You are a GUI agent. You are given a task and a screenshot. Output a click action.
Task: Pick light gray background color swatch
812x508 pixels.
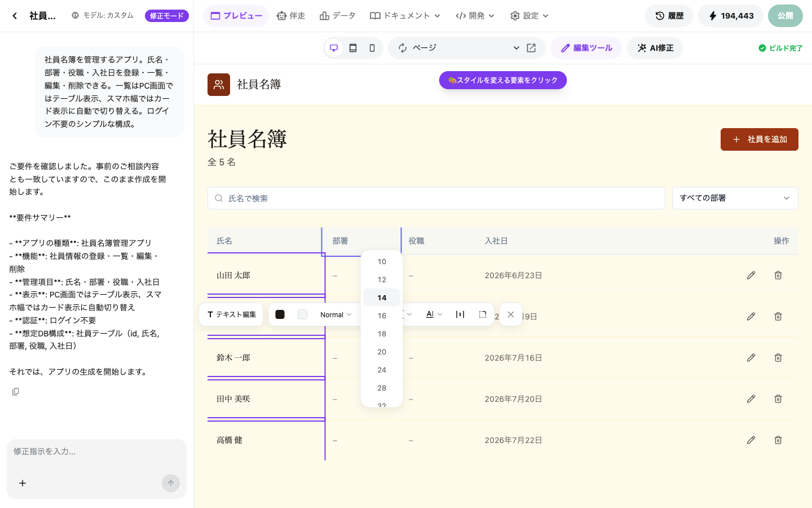click(303, 314)
